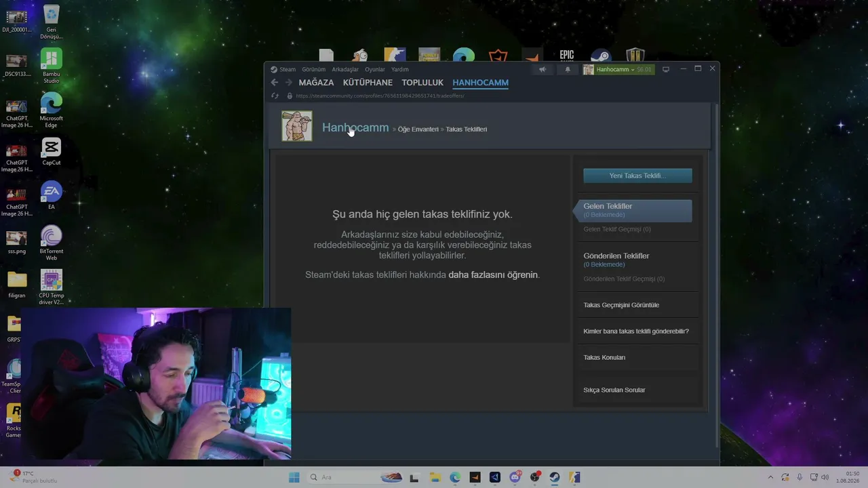Image resolution: width=868 pixels, height=488 pixels.
Task: Select the _DSC9133 image file icon
Action: coord(17,64)
